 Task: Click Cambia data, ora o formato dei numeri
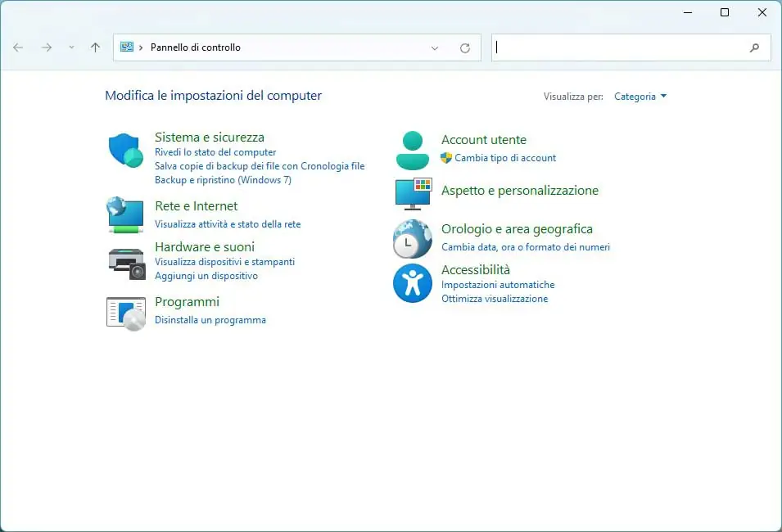(x=525, y=247)
